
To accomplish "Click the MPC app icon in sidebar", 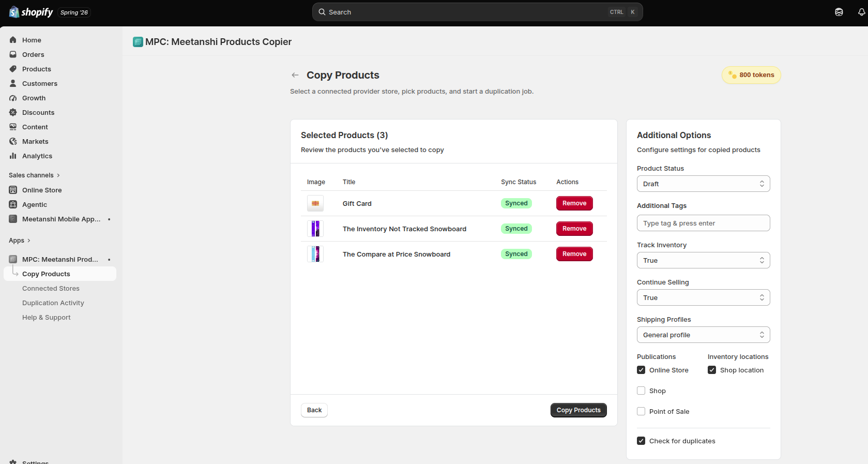I will [13, 259].
